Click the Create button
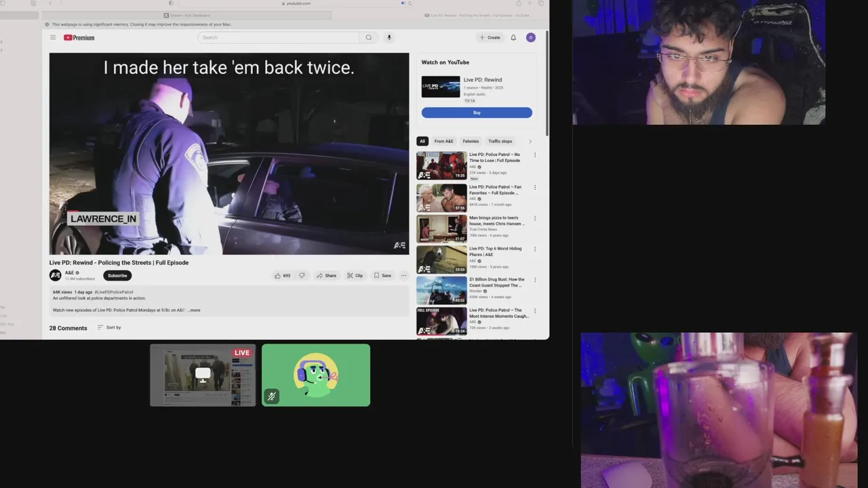868x488 pixels. click(x=490, y=37)
